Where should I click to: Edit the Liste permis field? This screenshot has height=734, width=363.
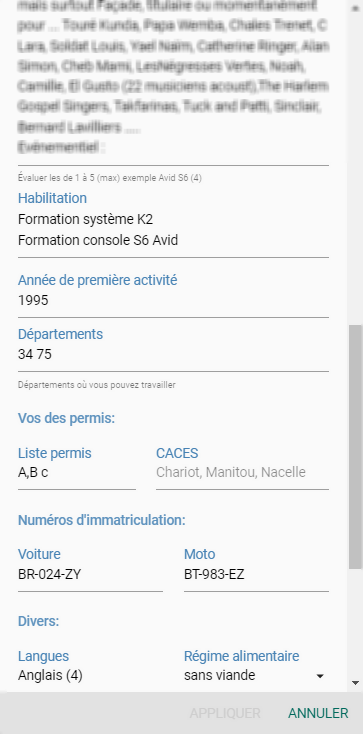point(77,473)
